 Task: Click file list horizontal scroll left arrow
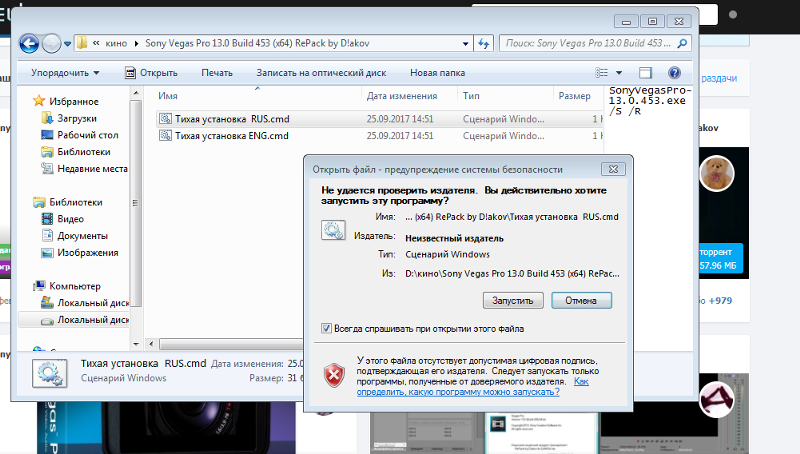(x=151, y=344)
